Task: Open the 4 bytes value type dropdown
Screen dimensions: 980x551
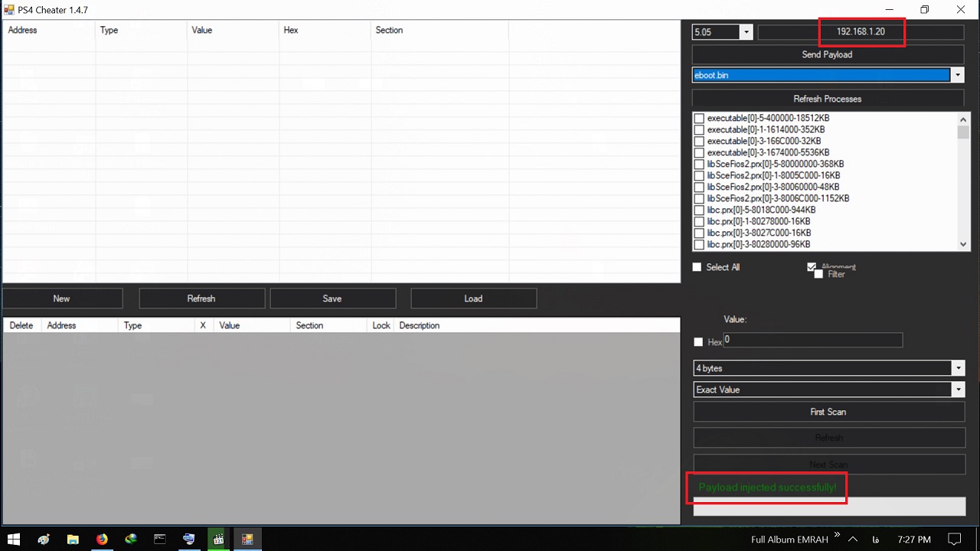Action: click(958, 368)
